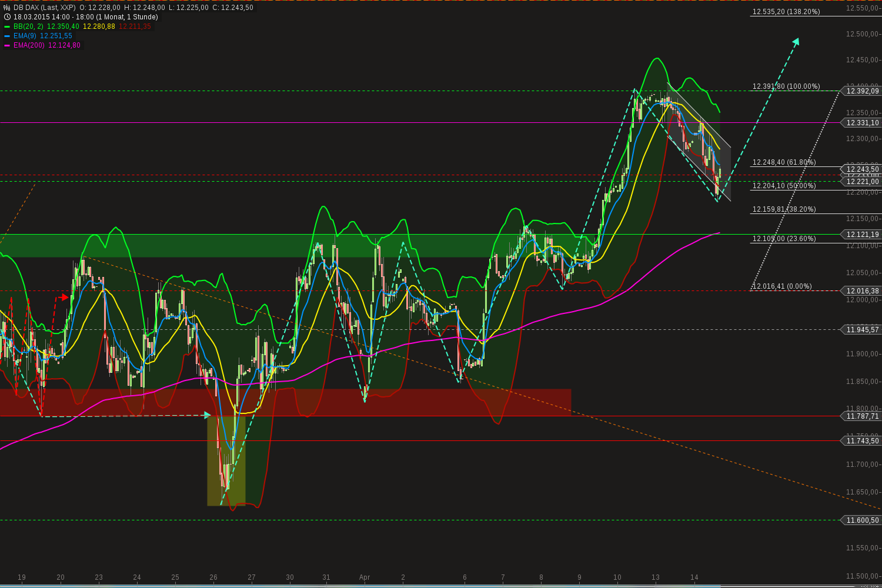This screenshot has width=882, height=588.
Task: Click the 11.700,00 price axis label
Action: (863, 465)
